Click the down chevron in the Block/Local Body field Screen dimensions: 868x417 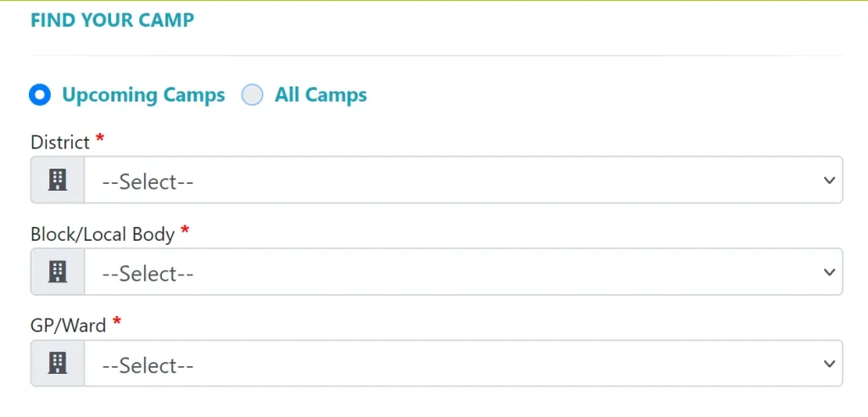point(829,272)
